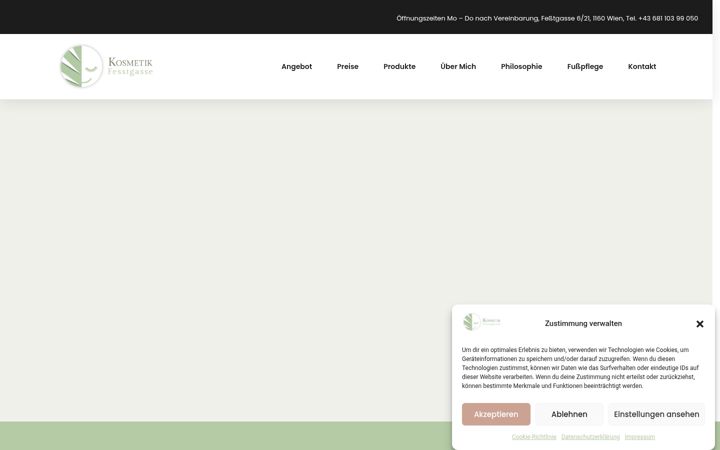Screen dimensions: 720x450
Task: Click the Kosmetik Fessigasse logo in header
Action: click(107, 66)
